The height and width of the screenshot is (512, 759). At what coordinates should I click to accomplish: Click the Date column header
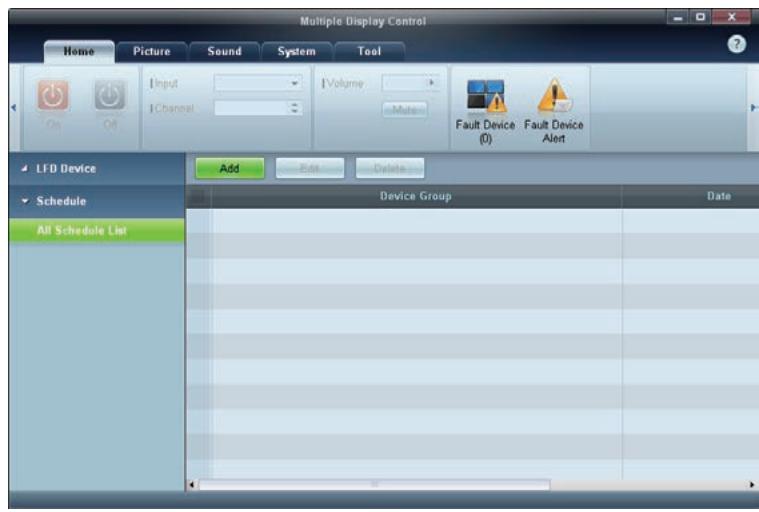(x=718, y=196)
